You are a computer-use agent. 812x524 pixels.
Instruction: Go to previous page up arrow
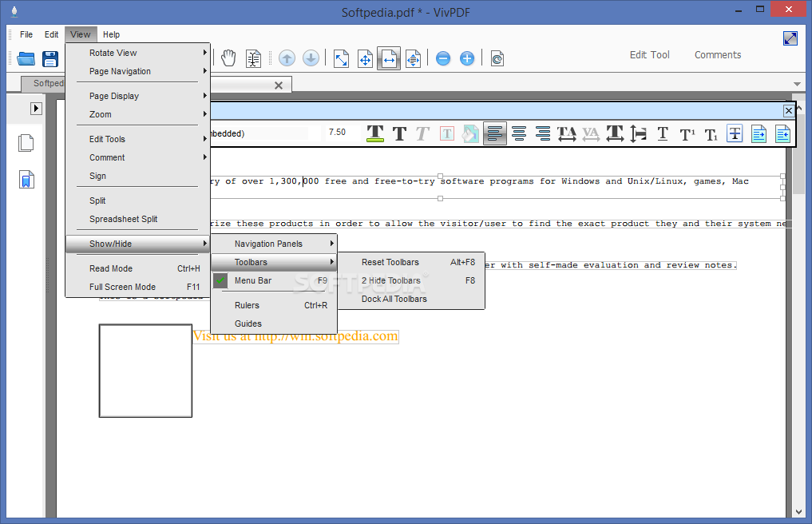[x=287, y=58]
